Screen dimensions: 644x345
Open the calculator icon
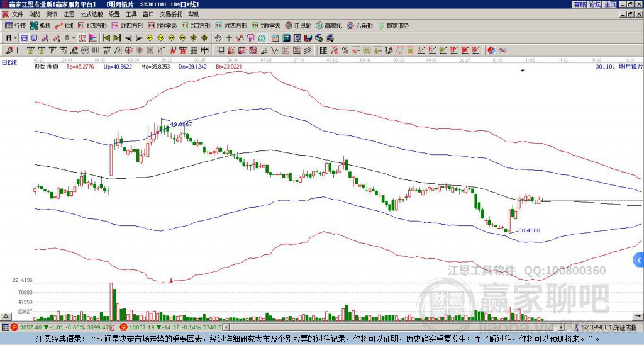(286, 38)
